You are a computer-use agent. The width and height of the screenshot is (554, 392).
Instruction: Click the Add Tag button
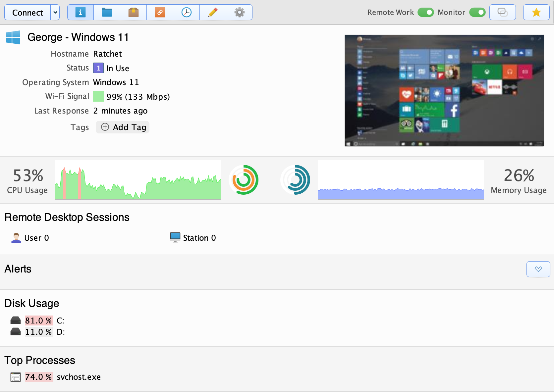[123, 127]
